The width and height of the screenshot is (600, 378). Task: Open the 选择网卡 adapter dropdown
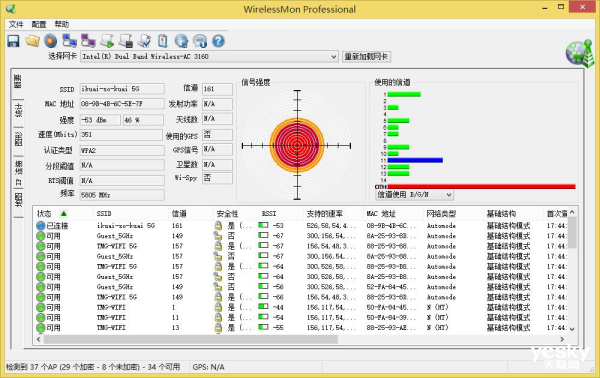(209, 57)
